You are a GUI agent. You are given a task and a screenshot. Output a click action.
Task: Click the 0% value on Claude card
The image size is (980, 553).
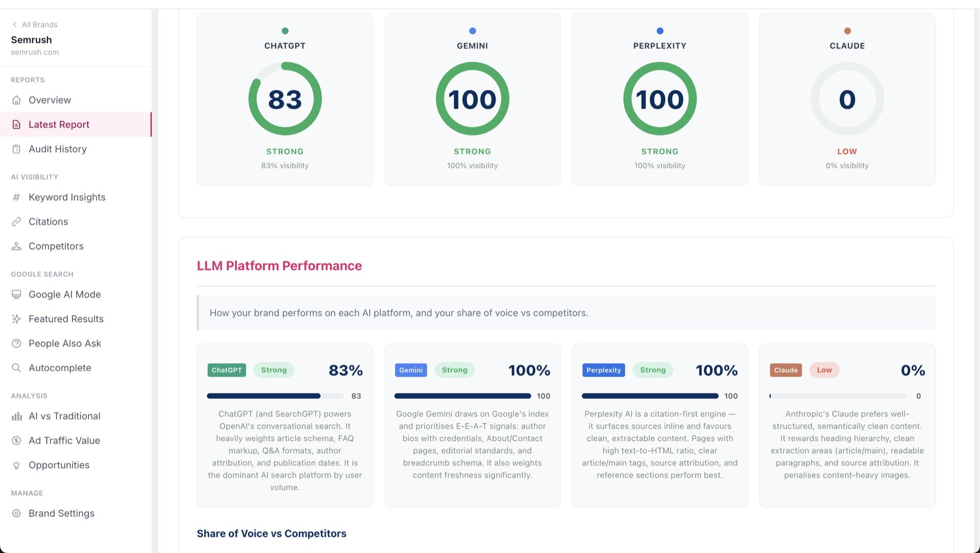pos(913,370)
